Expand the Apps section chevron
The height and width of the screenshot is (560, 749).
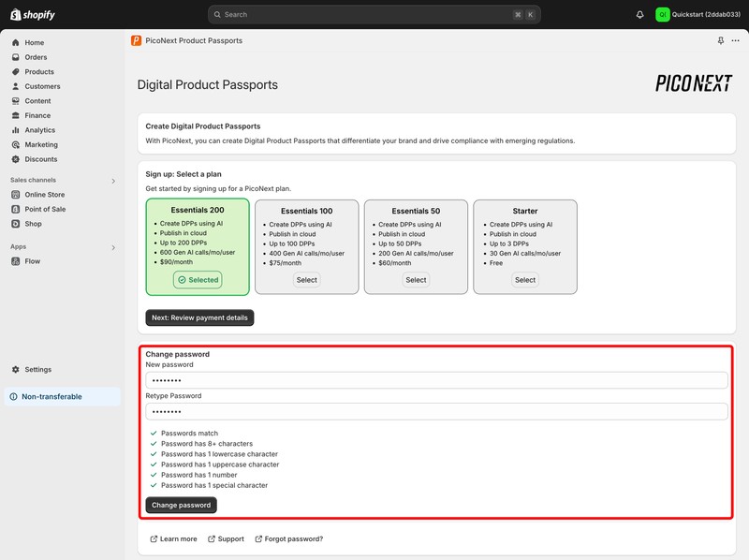point(113,248)
